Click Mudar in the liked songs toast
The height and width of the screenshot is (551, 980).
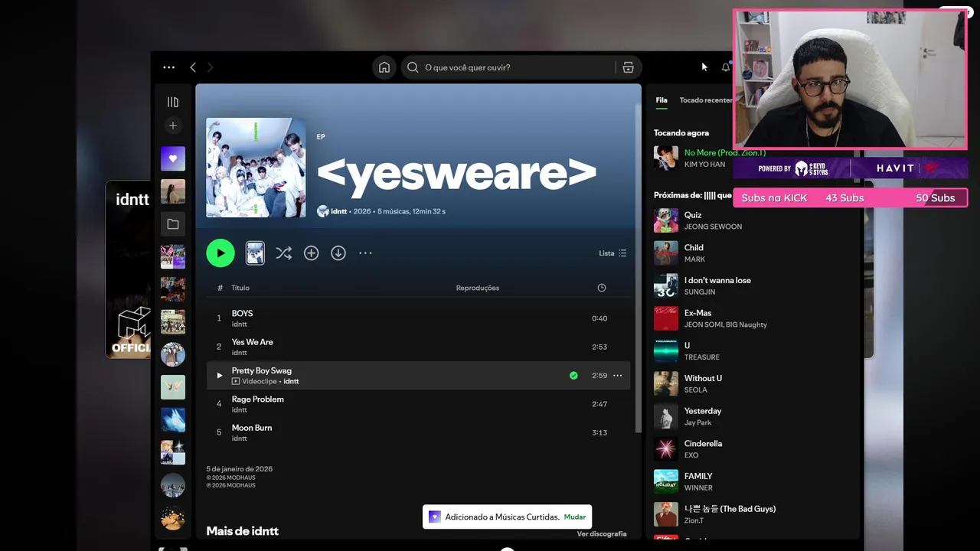tap(575, 517)
